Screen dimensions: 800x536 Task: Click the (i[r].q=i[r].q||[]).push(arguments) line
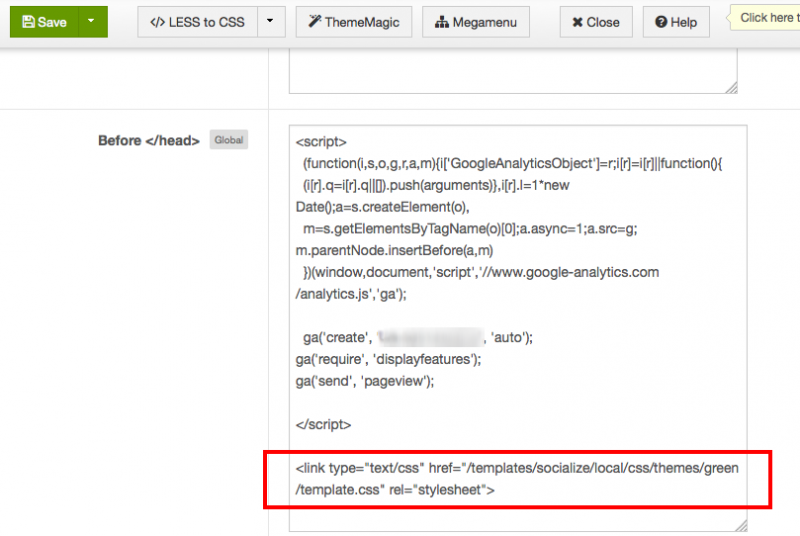[x=436, y=185]
